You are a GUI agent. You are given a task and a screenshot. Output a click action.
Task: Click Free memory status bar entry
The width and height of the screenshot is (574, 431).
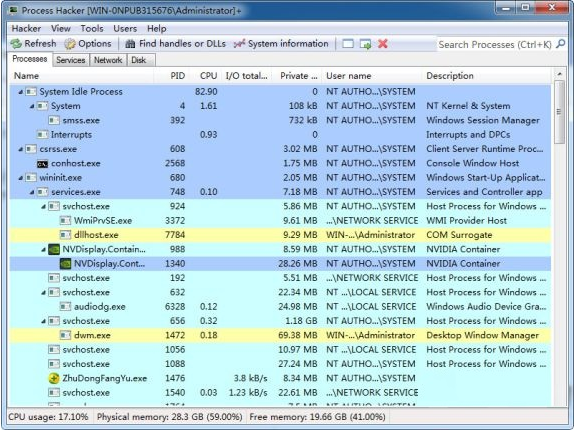click(x=317, y=417)
